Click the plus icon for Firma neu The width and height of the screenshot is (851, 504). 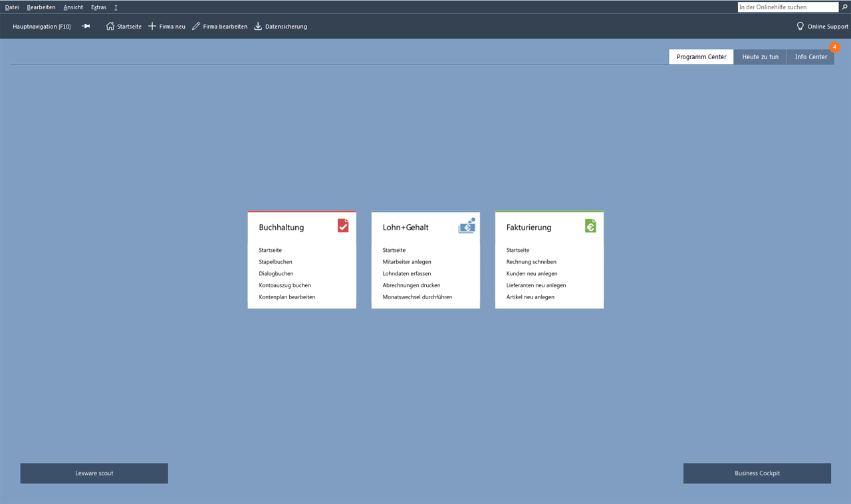(152, 27)
